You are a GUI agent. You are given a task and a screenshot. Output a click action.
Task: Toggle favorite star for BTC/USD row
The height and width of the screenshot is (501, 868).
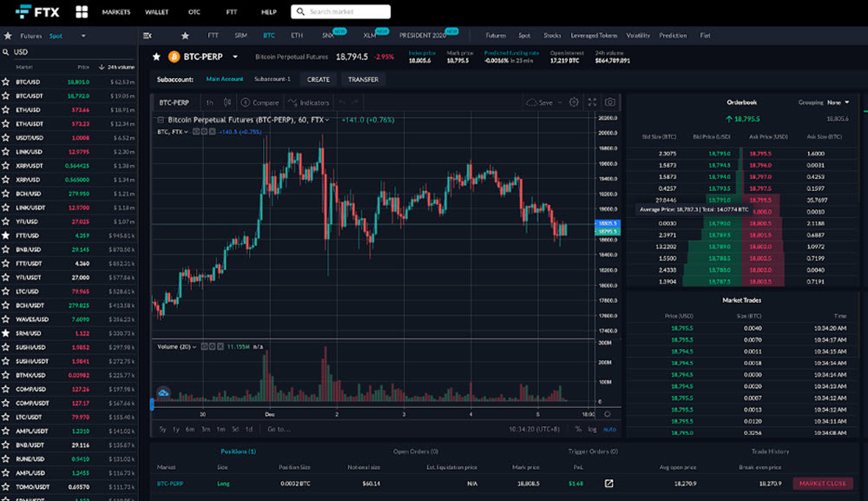(x=5, y=82)
